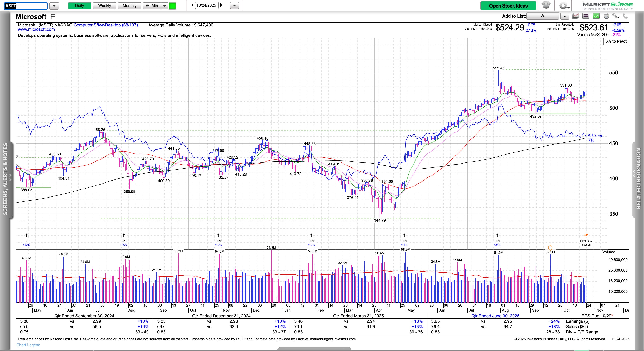The image size is (644, 351).
Task: Expand the Add to List dropdown
Action: coord(565,16)
